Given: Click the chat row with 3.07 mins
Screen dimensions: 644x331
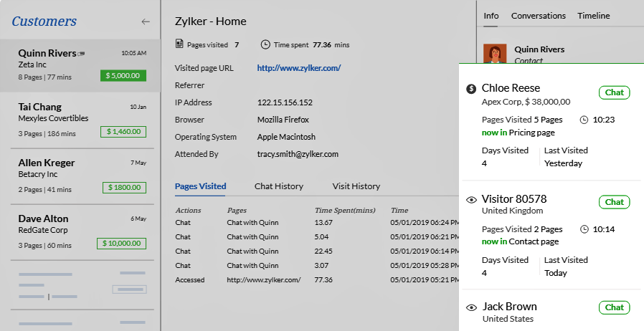Looking at the screenshot, I should 317,266.
